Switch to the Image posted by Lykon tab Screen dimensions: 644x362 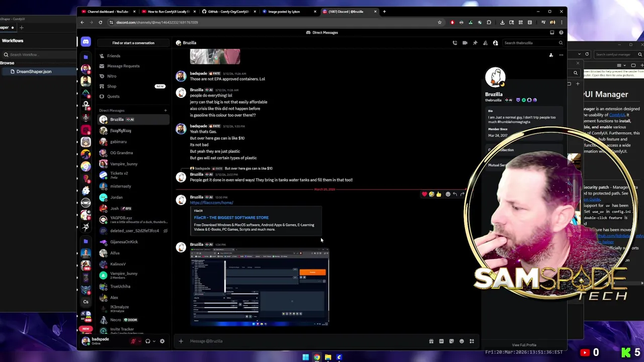(288, 12)
